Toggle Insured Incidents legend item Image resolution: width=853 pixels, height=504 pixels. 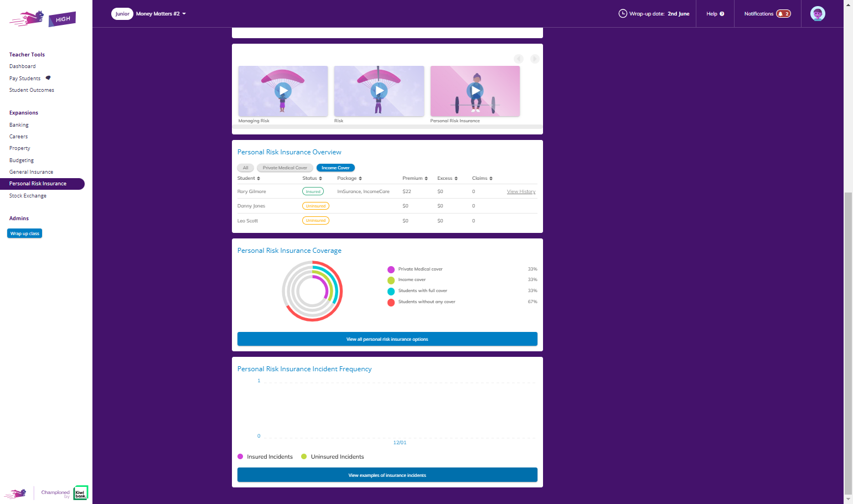click(x=265, y=456)
